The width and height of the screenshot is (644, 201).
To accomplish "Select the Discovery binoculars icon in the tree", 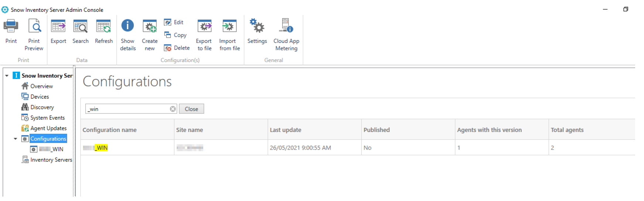I will [x=25, y=107].
